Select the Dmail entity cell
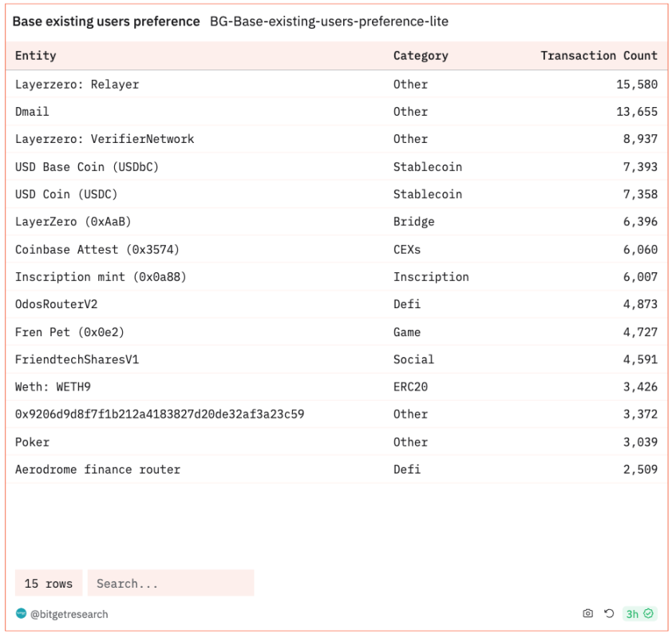 click(x=32, y=112)
